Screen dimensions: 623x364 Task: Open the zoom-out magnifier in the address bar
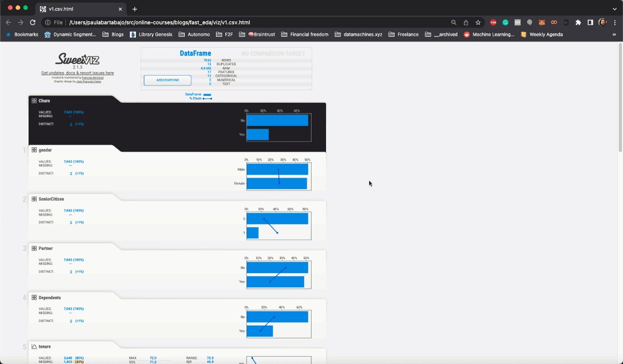point(454,22)
